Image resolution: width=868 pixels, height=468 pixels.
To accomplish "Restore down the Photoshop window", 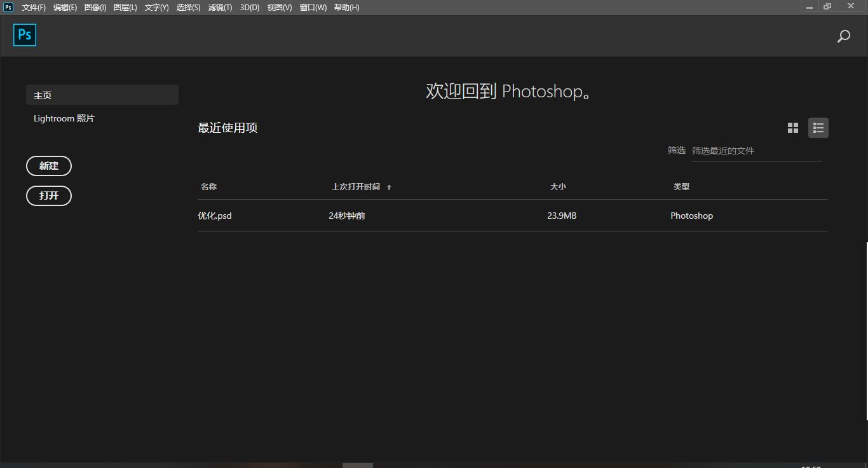I will coord(827,6).
